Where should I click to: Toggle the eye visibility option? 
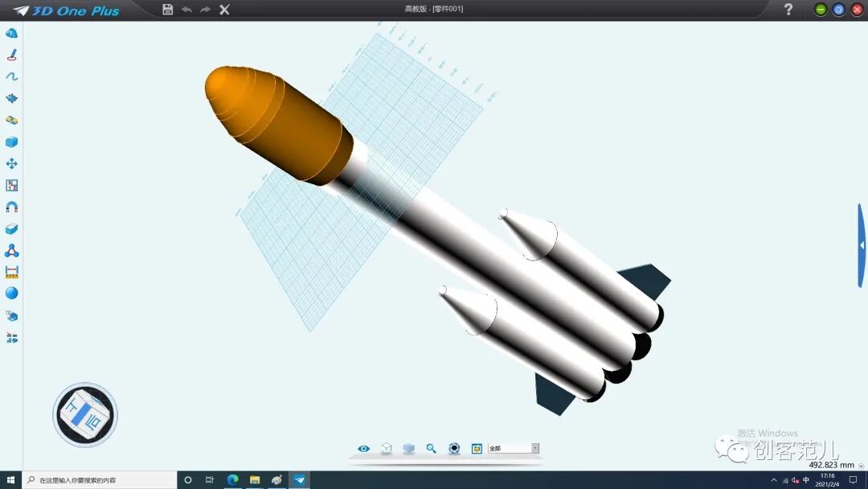(364, 449)
